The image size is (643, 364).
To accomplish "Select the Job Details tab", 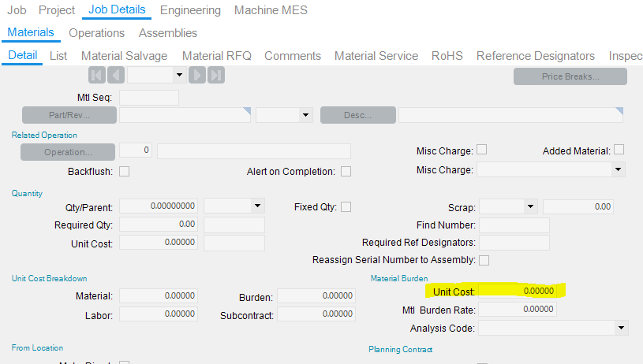I will point(117,9).
